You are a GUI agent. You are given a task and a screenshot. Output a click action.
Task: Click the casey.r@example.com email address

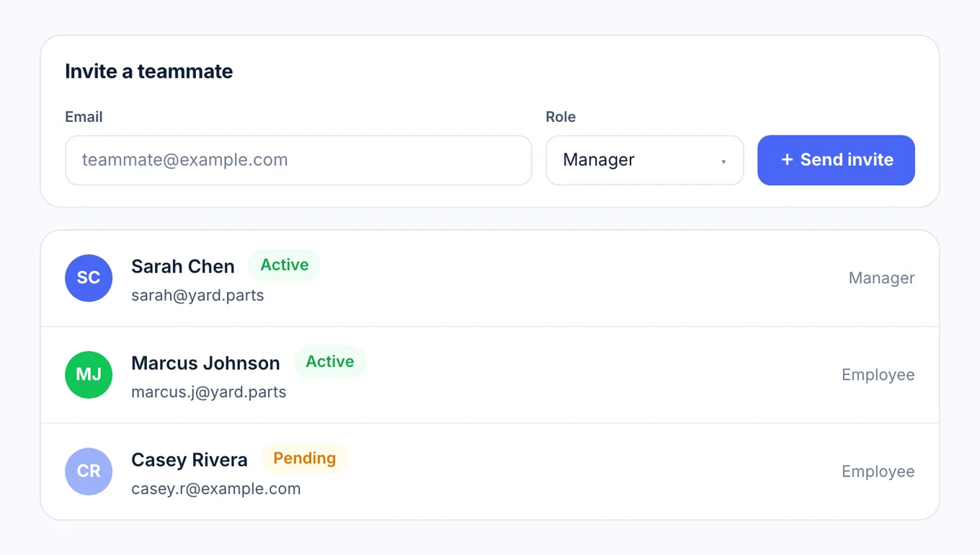point(216,489)
